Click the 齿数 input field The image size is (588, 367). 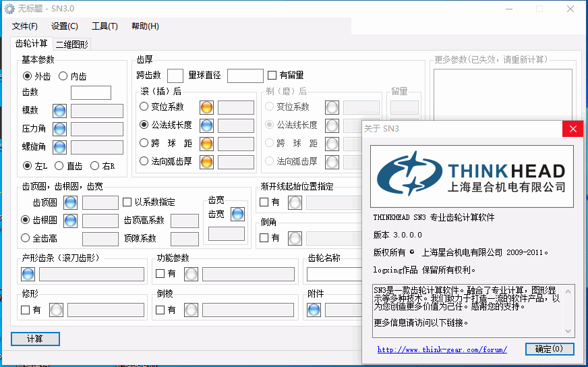[91, 93]
